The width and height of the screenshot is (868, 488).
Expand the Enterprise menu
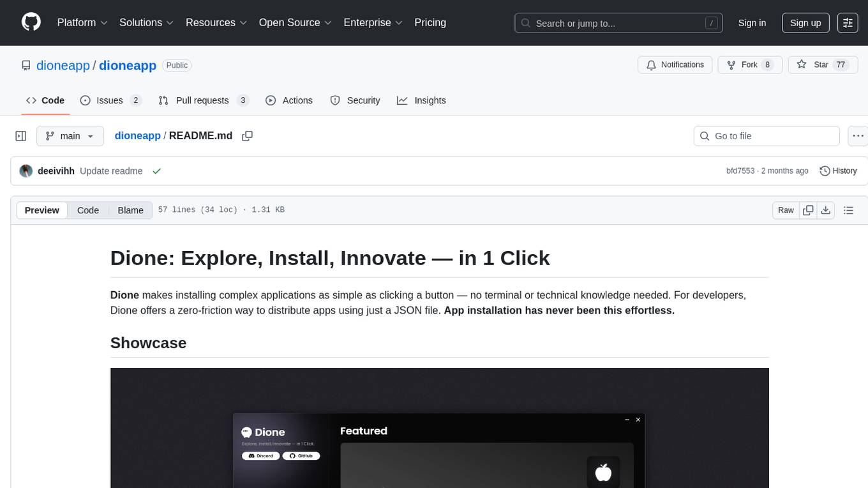[373, 22]
